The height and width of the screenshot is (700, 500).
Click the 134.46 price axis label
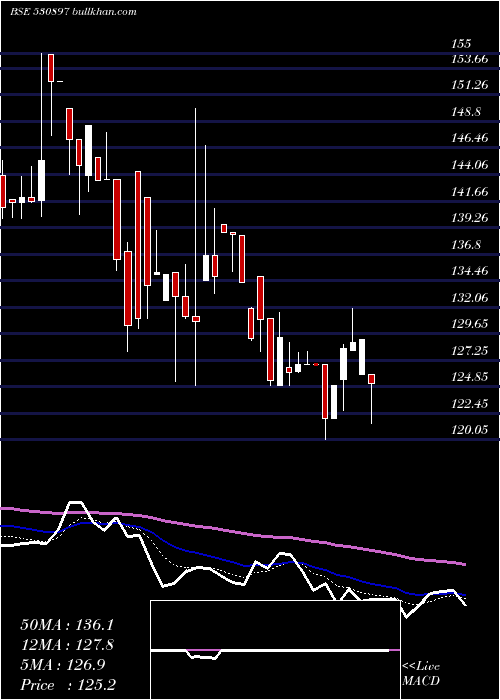tap(470, 271)
